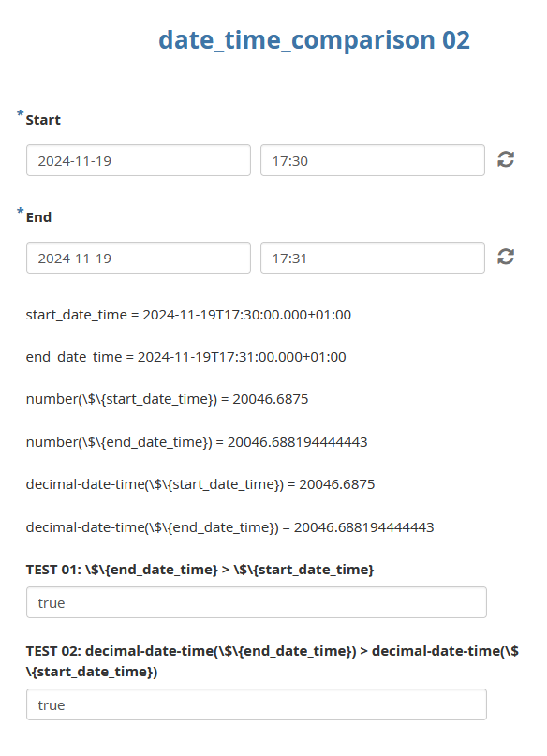The width and height of the screenshot is (547, 756).
Task: Click the Start date field 2024-11-19
Action: click(139, 160)
